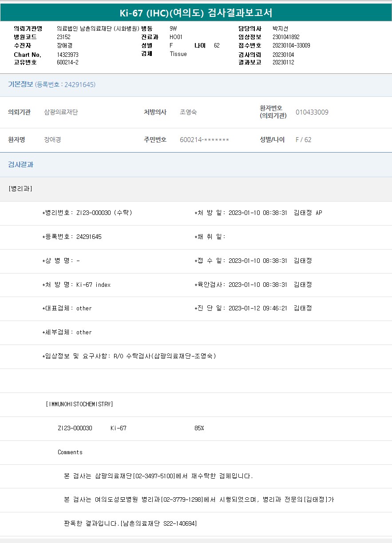Click the 진단일 timestamp 2023-01-12 09:46:21
The width and height of the screenshot is (392, 543).
(257, 309)
